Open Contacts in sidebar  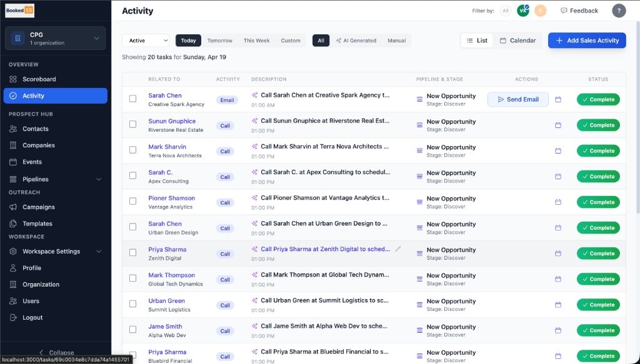55,129
